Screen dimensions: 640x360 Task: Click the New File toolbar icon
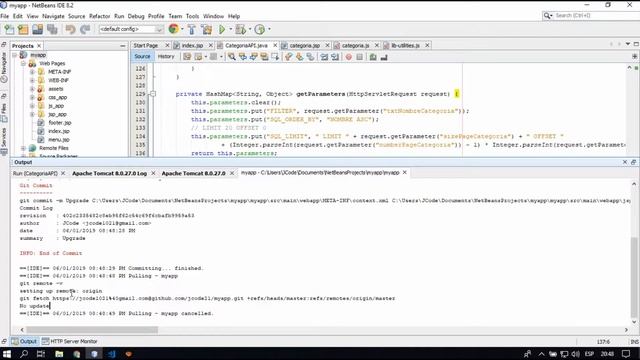click(x=9, y=29)
